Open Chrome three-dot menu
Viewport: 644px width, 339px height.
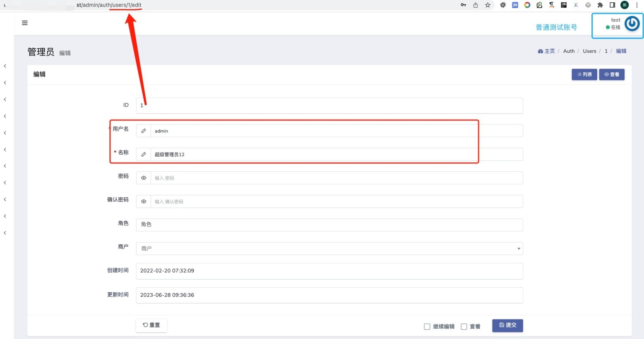637,5
